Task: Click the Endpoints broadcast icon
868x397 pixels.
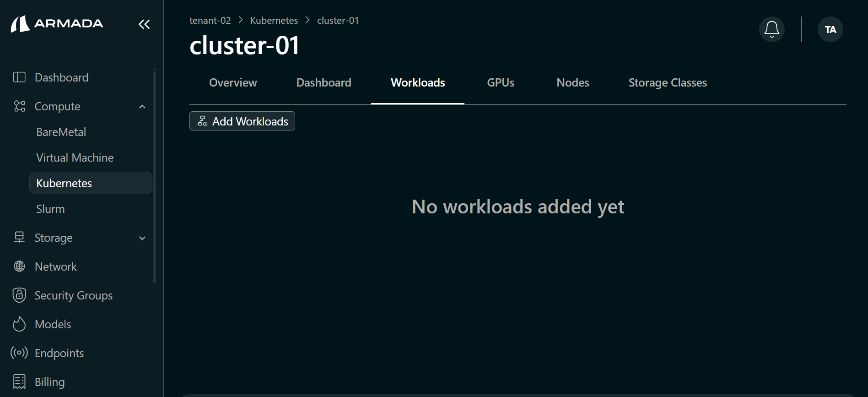Action: pyautogui.click(x=19, y=353)
